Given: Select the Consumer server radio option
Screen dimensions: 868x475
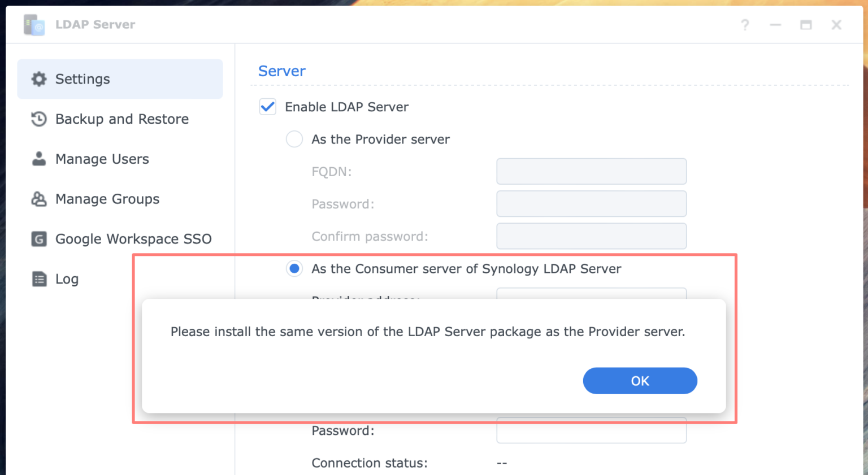Looking at the screenshot, I should tap(294, 269).
